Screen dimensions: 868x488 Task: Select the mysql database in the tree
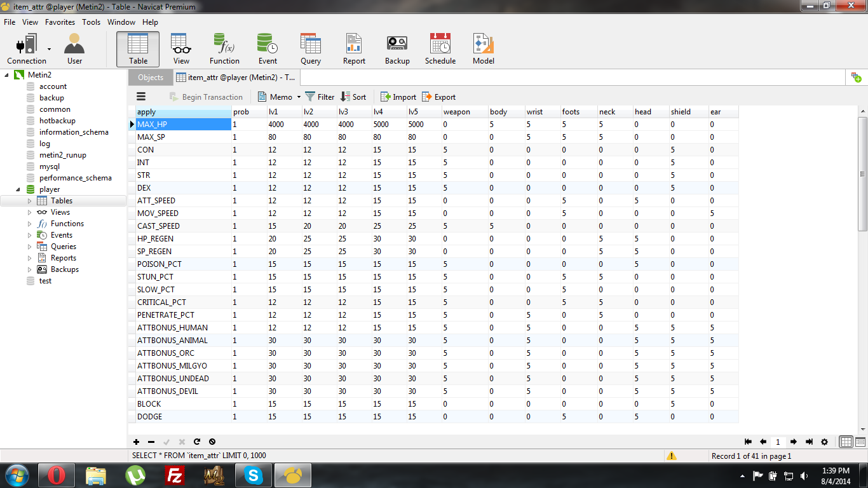(50, 166)
